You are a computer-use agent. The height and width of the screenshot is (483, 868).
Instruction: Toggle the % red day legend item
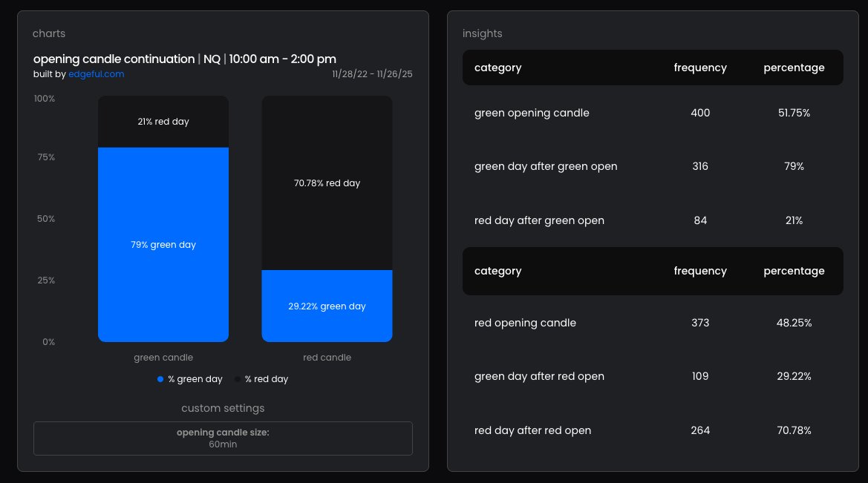(261, 379)
